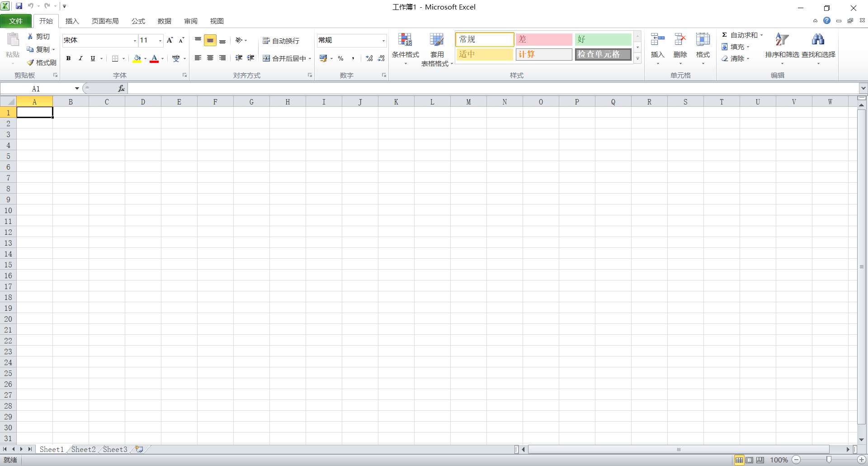Open Find and Select (查找和选择) binoculars
Viewport: 868px width, 466px height.
click(x=818, y=48)
